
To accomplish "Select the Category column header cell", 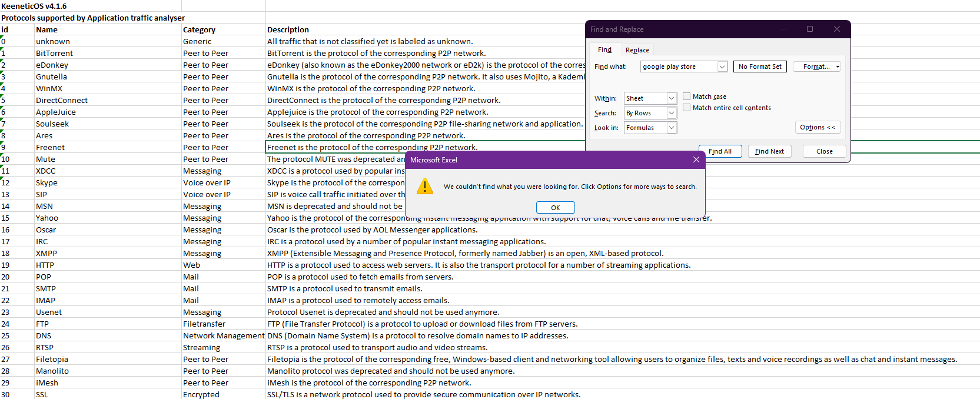I will (224, 29).
